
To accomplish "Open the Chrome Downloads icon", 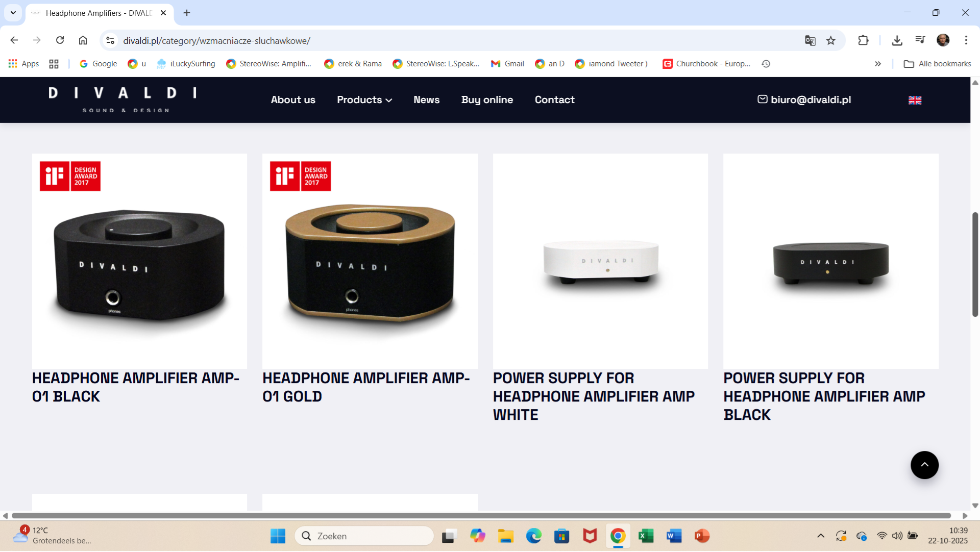I will point(897,41).
